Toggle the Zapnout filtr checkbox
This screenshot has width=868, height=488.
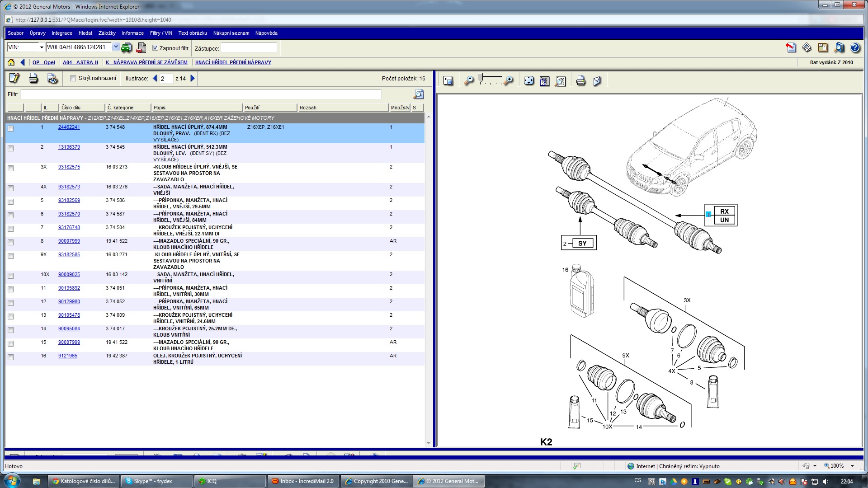pyautogui.click(x=155, y=48)
